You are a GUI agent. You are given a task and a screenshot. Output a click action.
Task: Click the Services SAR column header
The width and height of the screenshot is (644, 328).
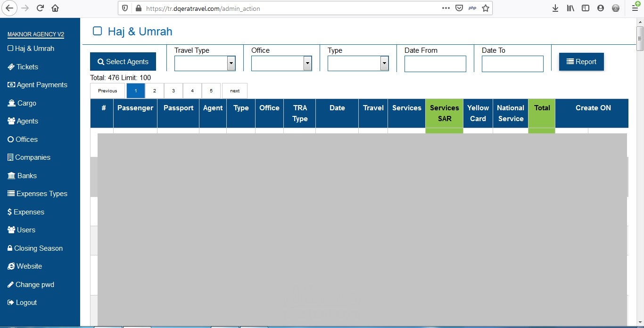[444, 113]
